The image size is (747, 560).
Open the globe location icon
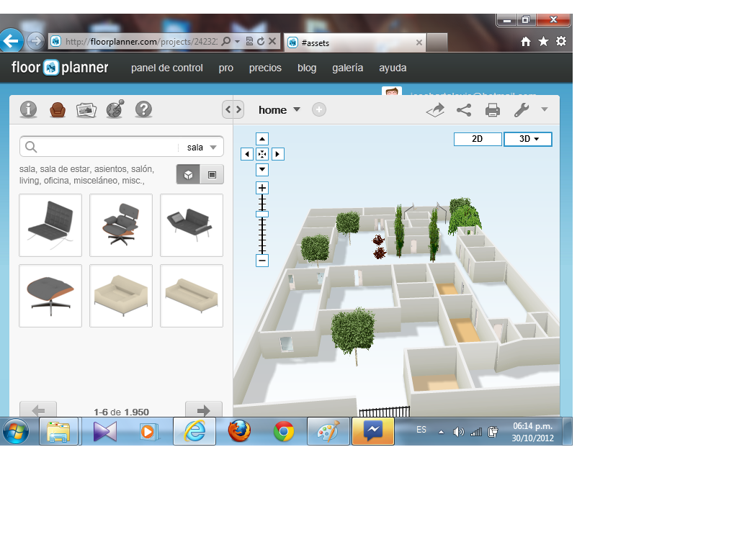[x=115, y=109]
